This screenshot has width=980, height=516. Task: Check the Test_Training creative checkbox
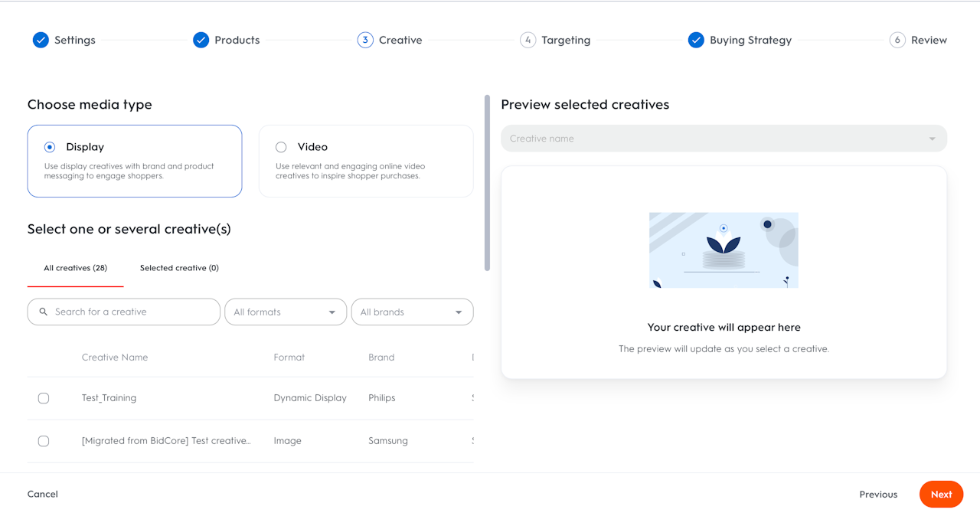click(x=44, y=398)
